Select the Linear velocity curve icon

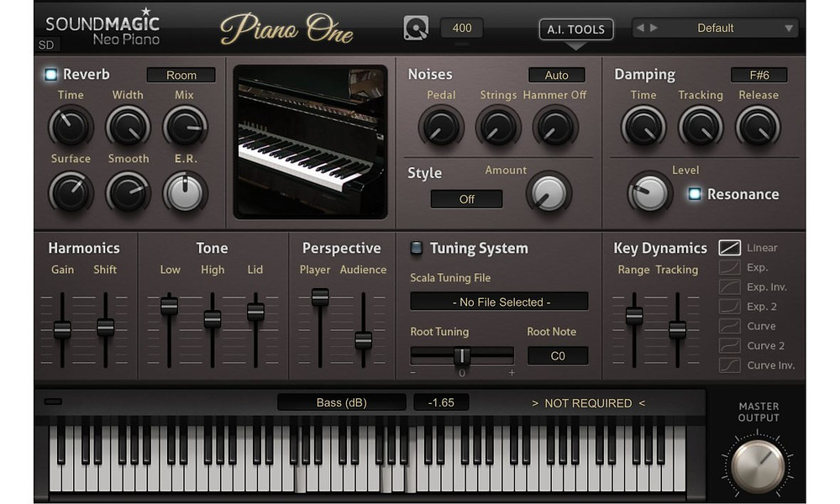pos(730,248)
